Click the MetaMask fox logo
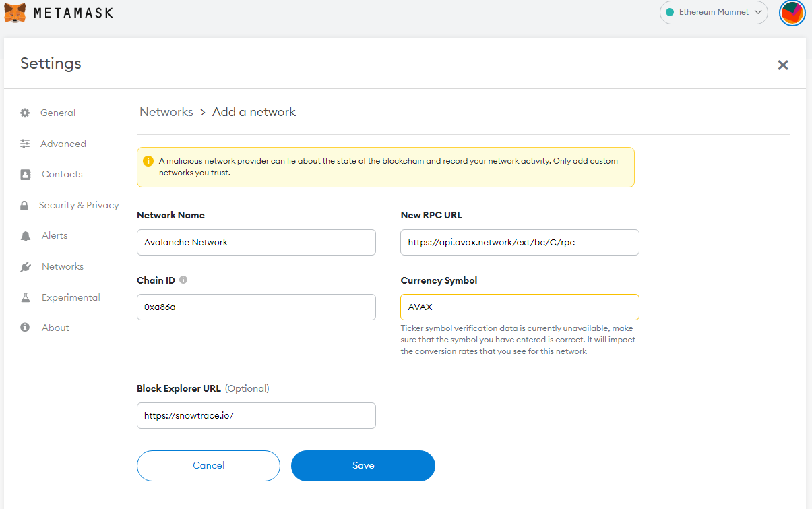This screenshot has height=509, width=812. (15, 13)
